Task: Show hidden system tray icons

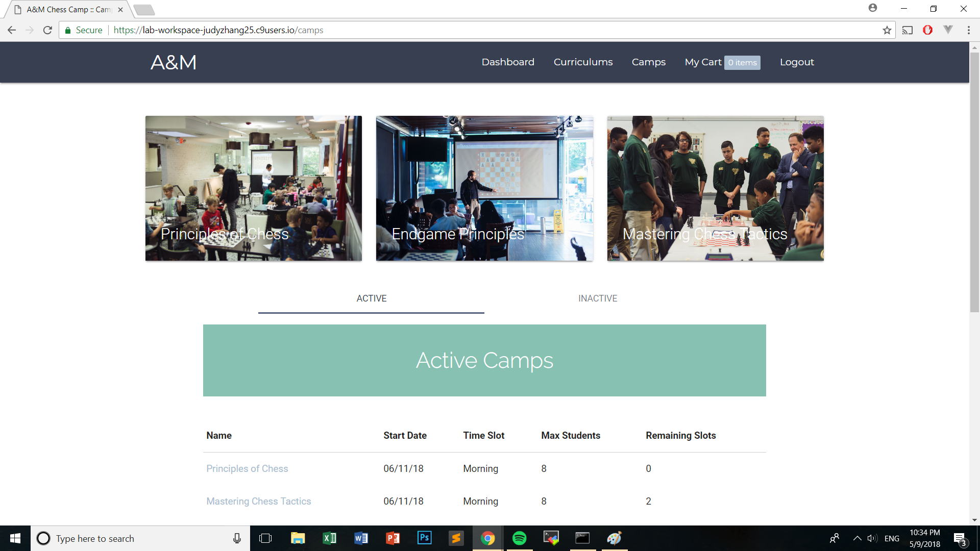Action: tap(857, 538)
